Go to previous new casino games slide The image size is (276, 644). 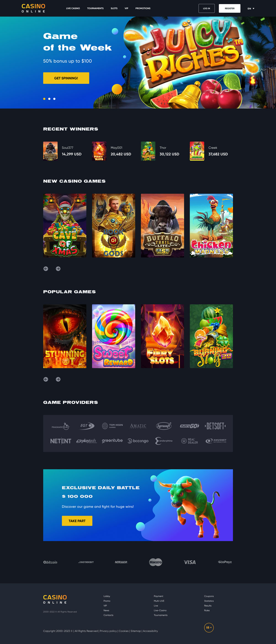pos(46,269)
